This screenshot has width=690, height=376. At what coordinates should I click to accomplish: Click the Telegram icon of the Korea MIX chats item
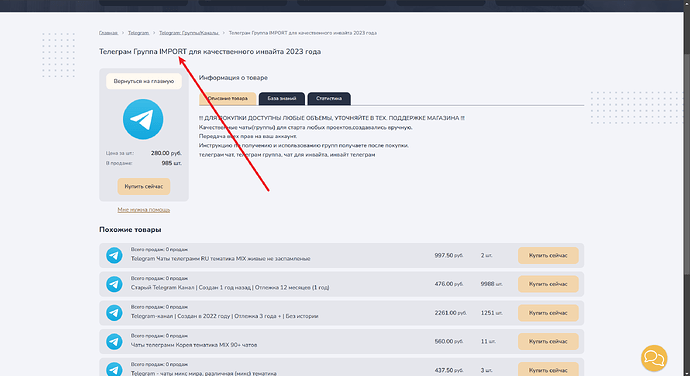click(114, 342)
